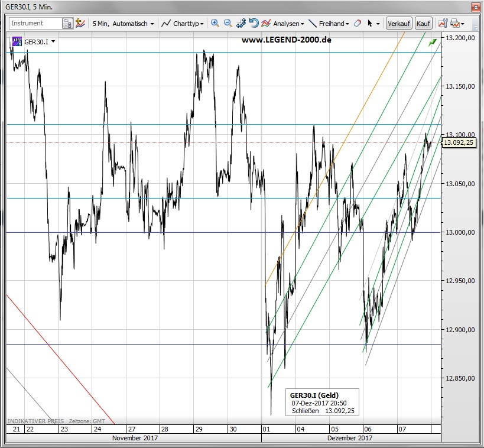The image size is (484, 448).
Task: Click the add-instrument chart icon with plus
Action: point(80,23)
